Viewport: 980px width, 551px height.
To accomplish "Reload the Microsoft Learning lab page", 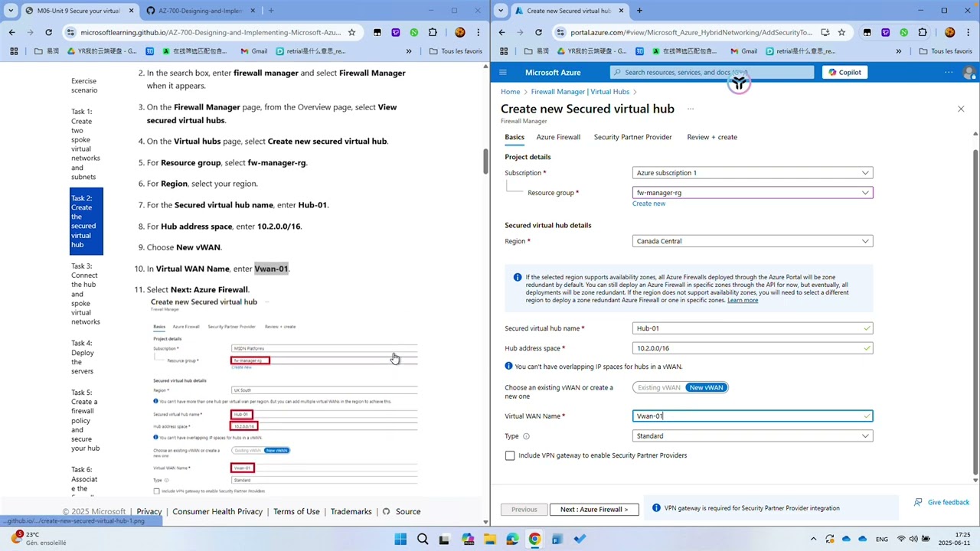I will (48, 32).
